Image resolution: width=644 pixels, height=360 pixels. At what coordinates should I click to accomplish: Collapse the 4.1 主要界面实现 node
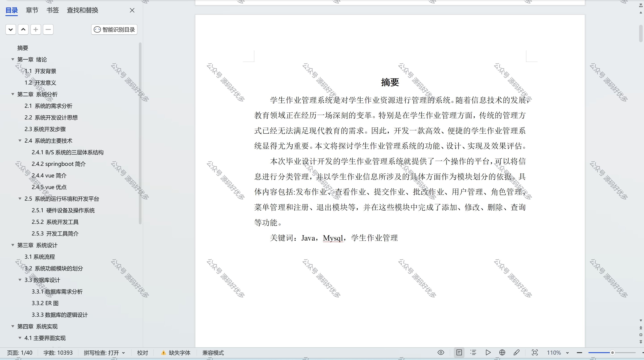[20, 338]
